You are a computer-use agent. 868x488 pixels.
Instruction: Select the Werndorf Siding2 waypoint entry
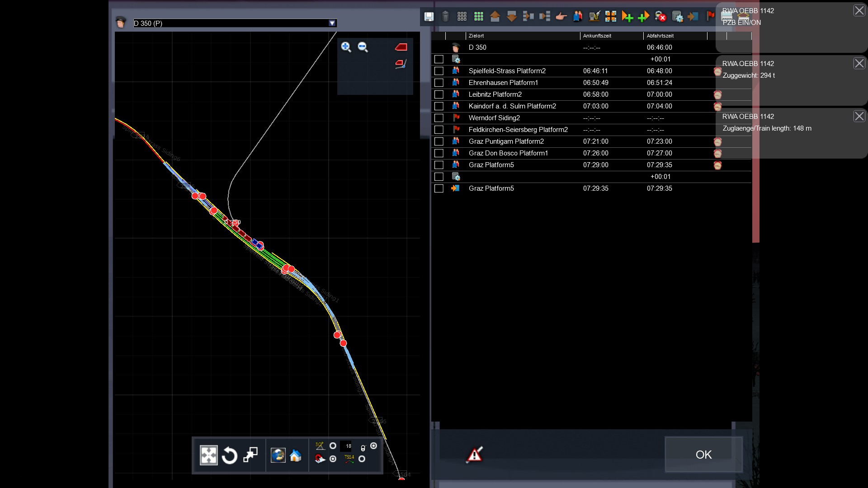pos(494,118)
